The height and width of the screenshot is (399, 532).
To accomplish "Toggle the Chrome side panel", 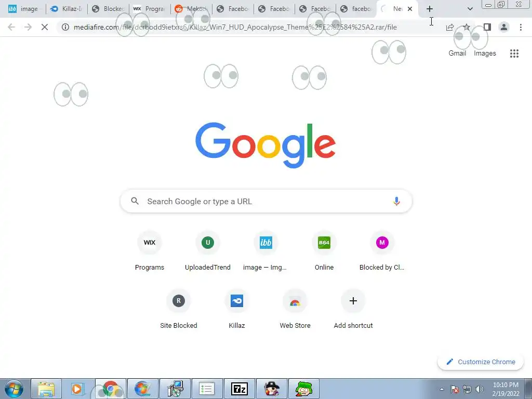I will click(x=487, y=27).
